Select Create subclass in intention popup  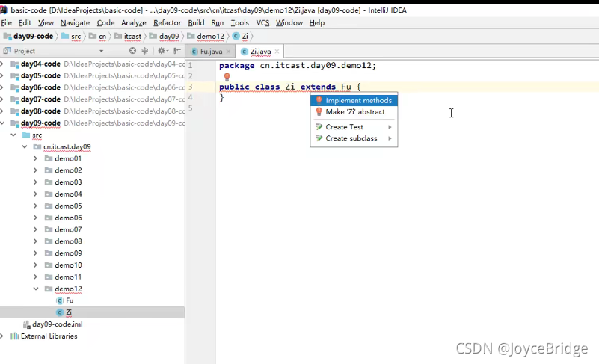pyautogui.click(x=354, y=138)
